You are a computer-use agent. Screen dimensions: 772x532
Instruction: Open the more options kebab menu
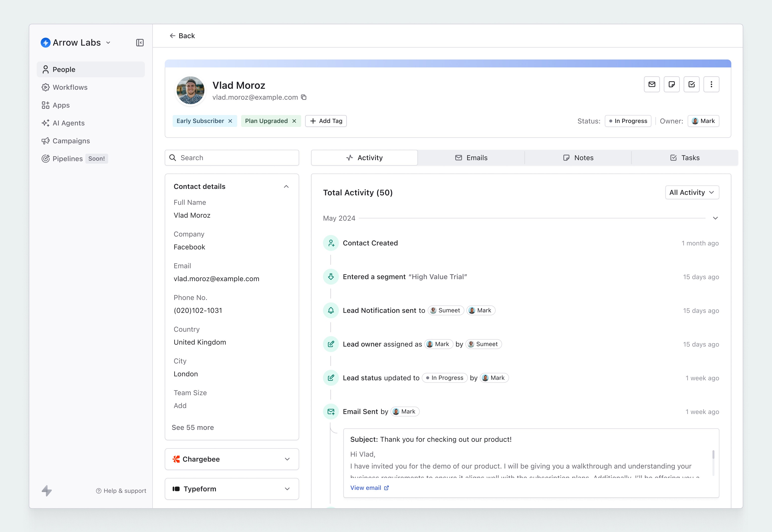coord(711,84)
